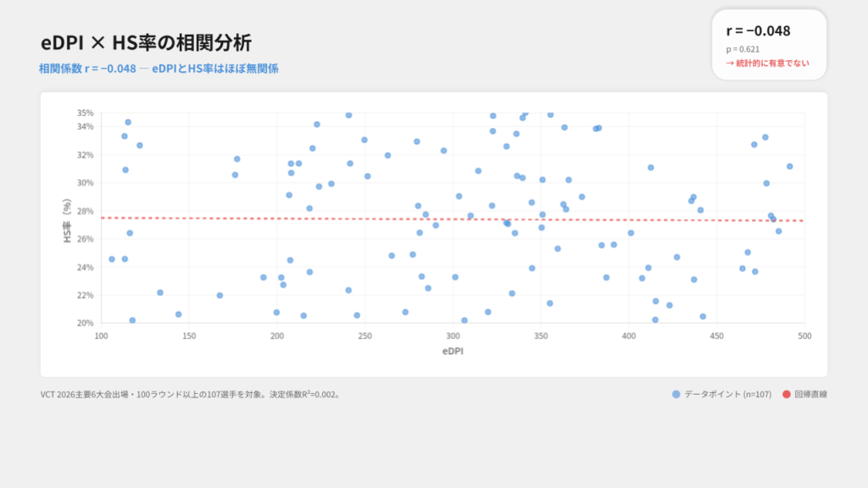Click the 300 tick label on the x-axis
Screen dimensions: 868x488
click(453, 336)
